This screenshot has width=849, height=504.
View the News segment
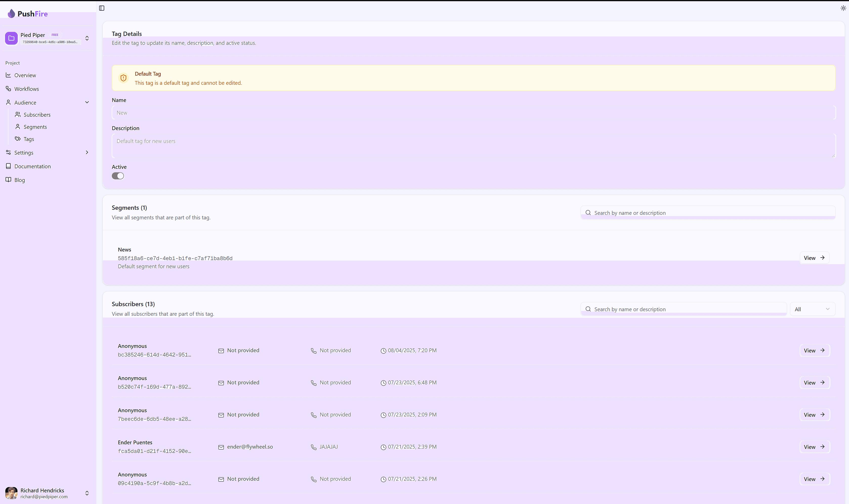tap(814, 258)
